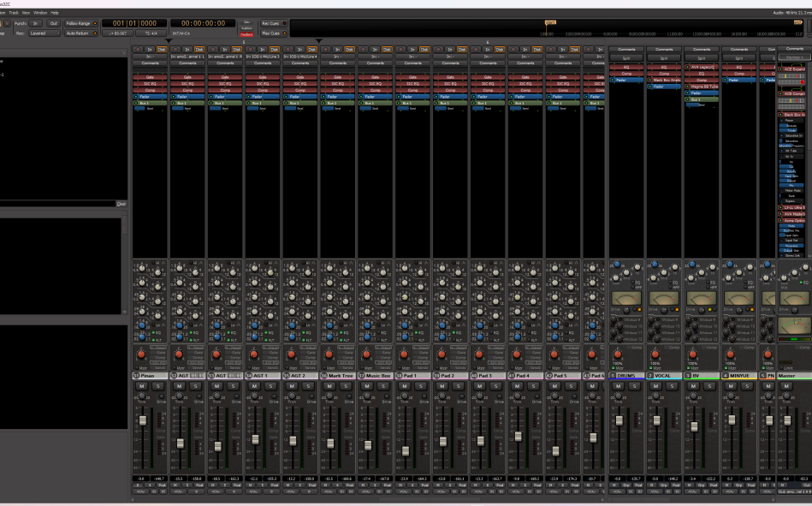The height and width of the screenshot is (506, 812).
Task: Click the Trim knob on Music Box channel
Action: pos(367,396)
